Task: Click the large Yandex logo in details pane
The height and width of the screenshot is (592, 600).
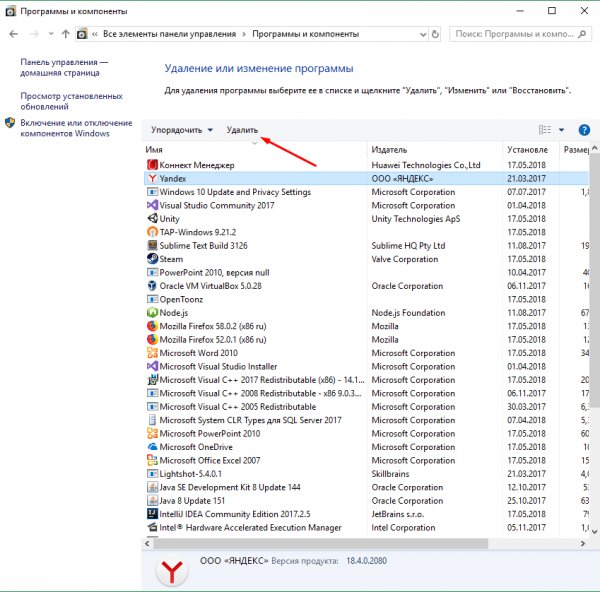Action: pyautogui.click(x=172, y=572)
